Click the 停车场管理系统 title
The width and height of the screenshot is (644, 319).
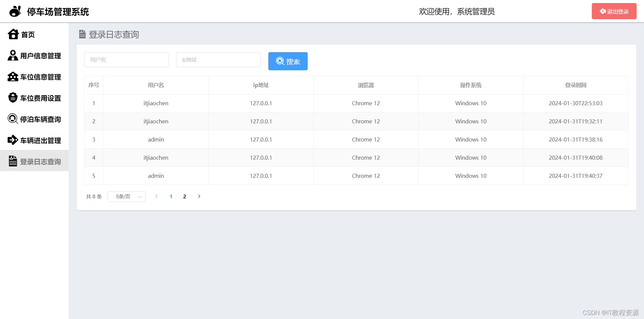[58, 12]
